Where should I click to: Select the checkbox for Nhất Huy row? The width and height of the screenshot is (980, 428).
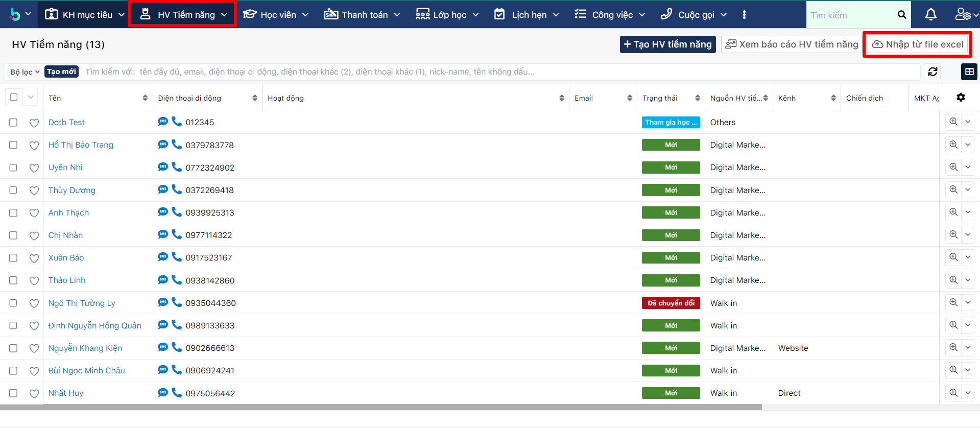[x=13, y=393]
